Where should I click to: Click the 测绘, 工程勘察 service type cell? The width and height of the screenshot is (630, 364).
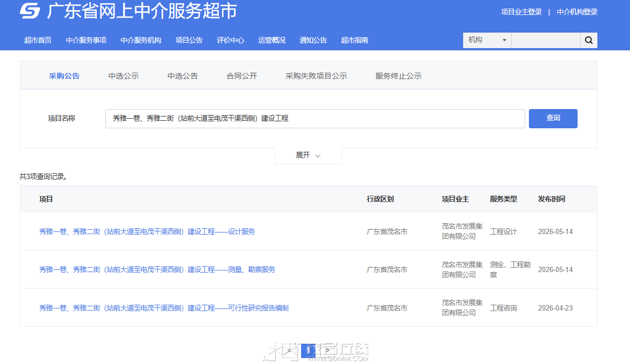tap(510, 269)
